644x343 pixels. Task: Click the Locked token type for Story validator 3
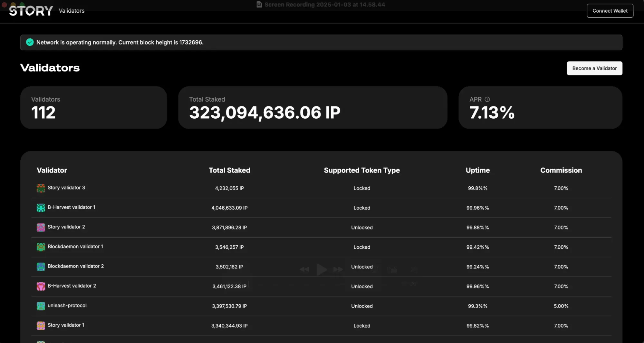362,188
